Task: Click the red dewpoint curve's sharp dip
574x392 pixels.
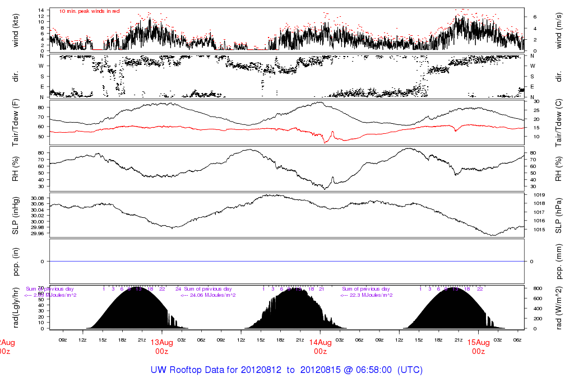Action: coord(326,141)
